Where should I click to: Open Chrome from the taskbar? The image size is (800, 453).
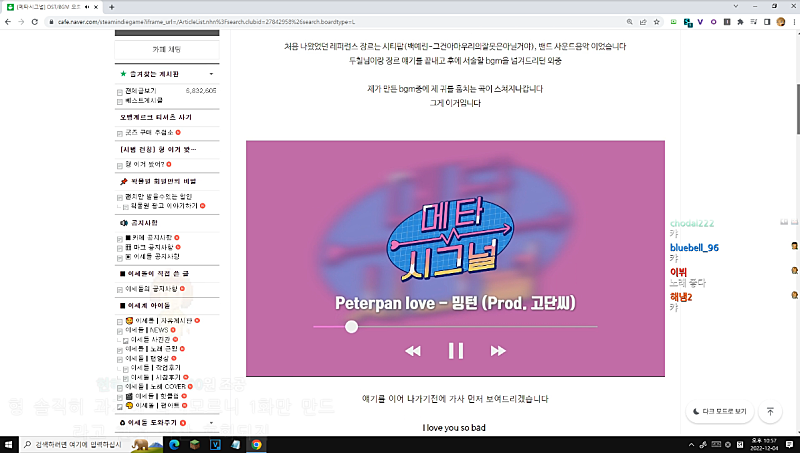click(256, 445)
